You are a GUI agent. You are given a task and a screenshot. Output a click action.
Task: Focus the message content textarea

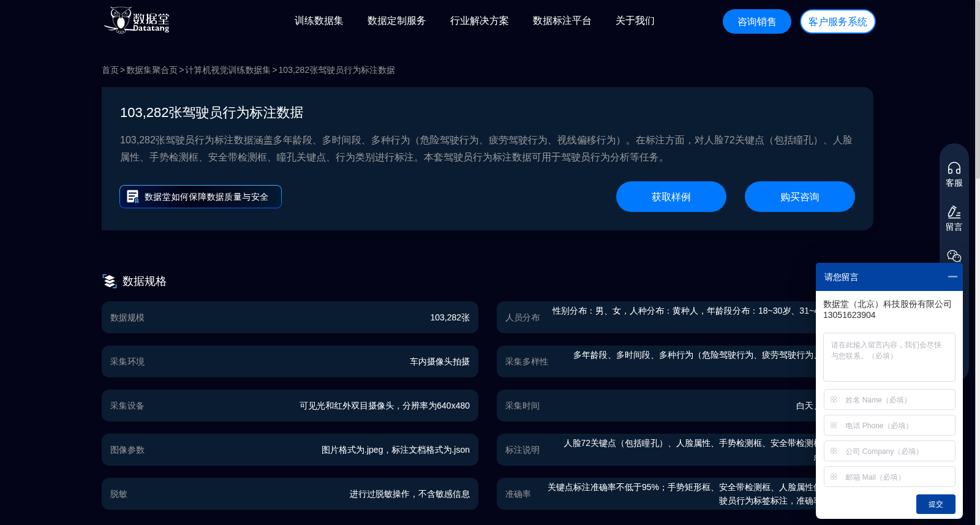coord(889,357)
